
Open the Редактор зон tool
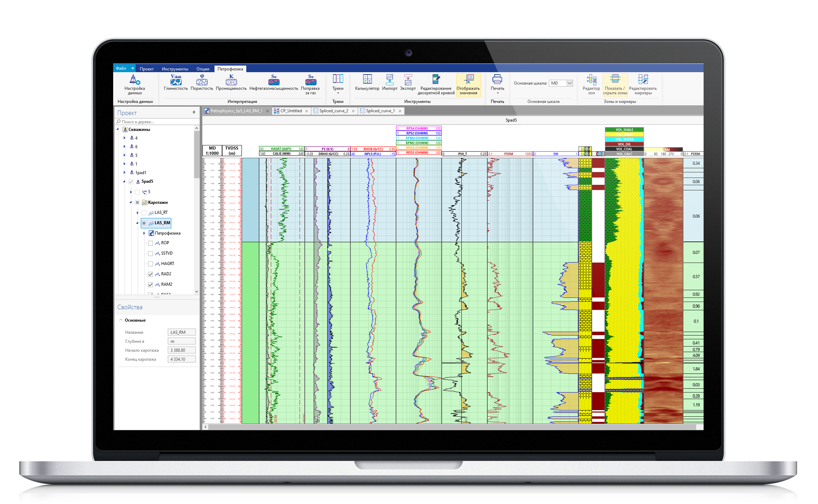point(591,85)
